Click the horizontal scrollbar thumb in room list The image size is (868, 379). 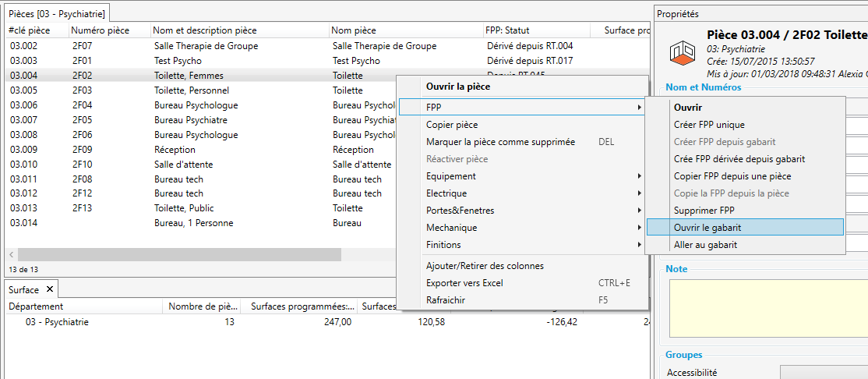[179, 255]
